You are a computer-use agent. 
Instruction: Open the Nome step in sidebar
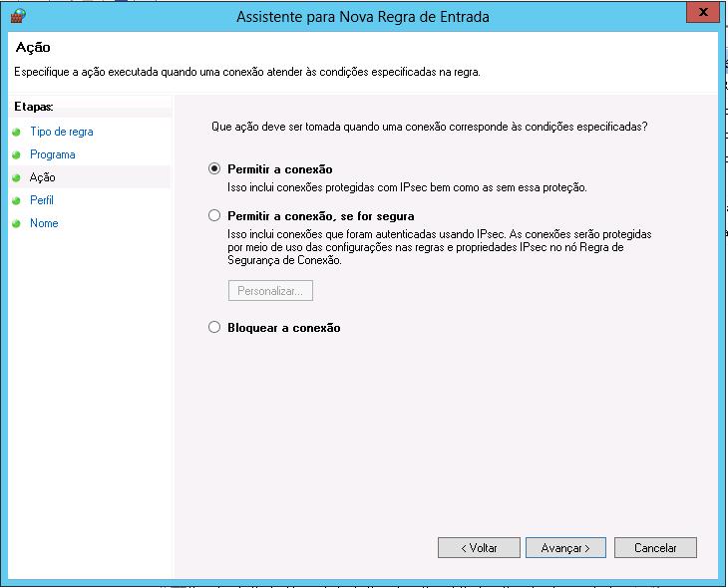[44, 223]
